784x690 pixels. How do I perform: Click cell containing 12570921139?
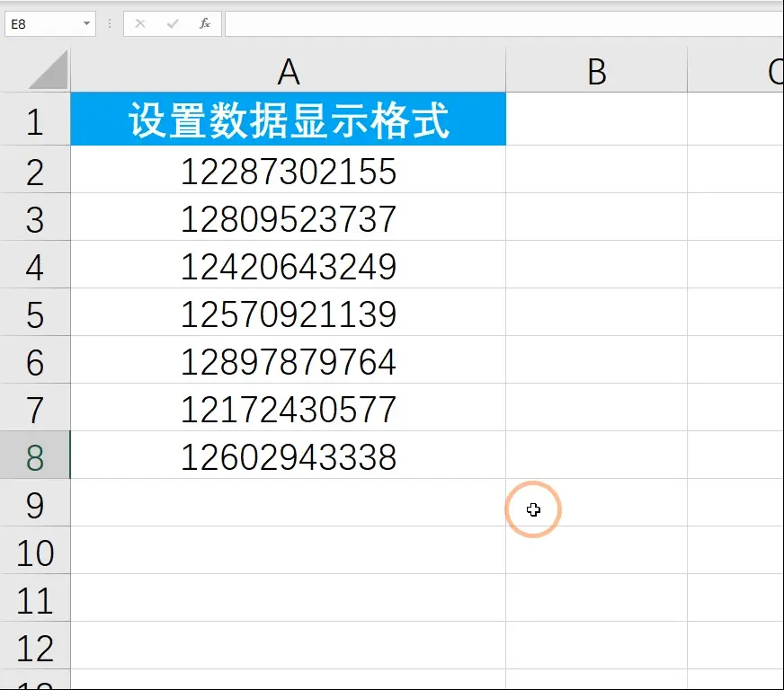(x=288, y=314)
